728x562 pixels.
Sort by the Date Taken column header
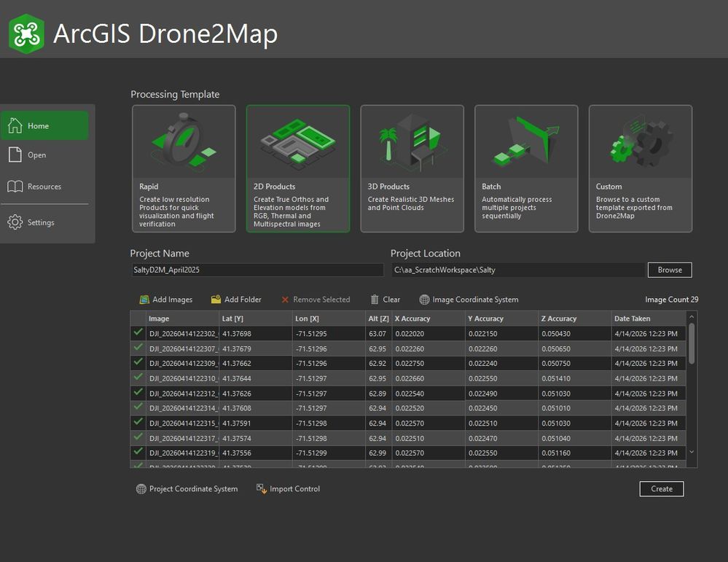click(649, 319)
